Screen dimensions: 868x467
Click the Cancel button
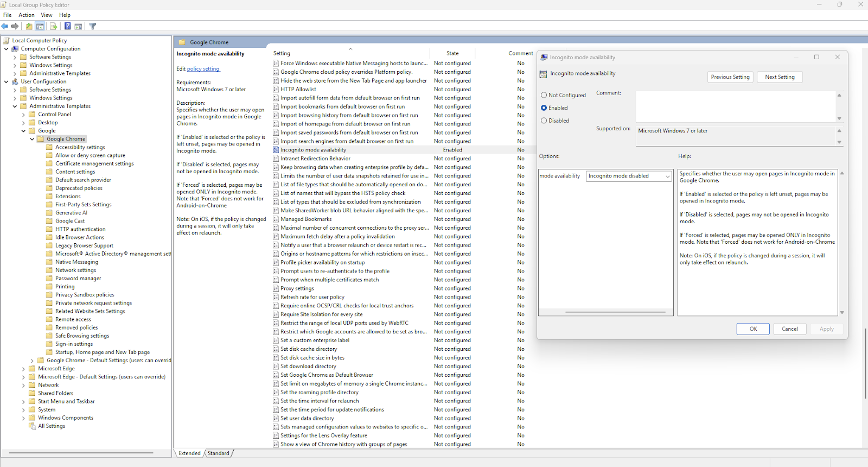(x=790, y=329)
